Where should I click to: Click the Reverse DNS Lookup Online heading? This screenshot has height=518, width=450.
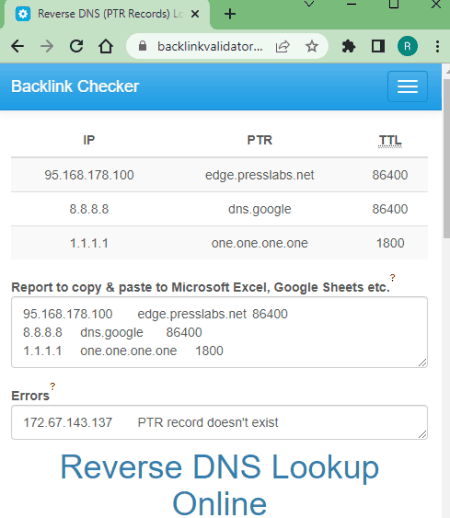click(219, 485)
